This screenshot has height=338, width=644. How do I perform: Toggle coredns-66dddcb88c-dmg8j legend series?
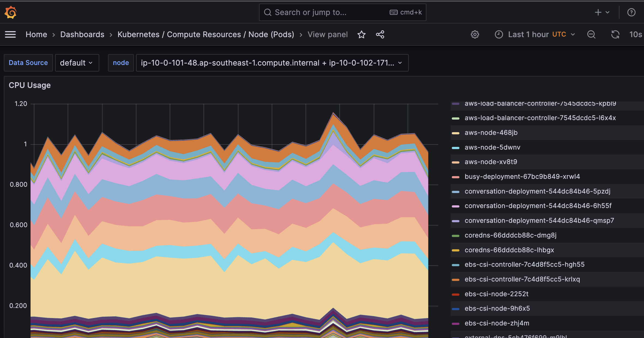[x=510, y=235]
